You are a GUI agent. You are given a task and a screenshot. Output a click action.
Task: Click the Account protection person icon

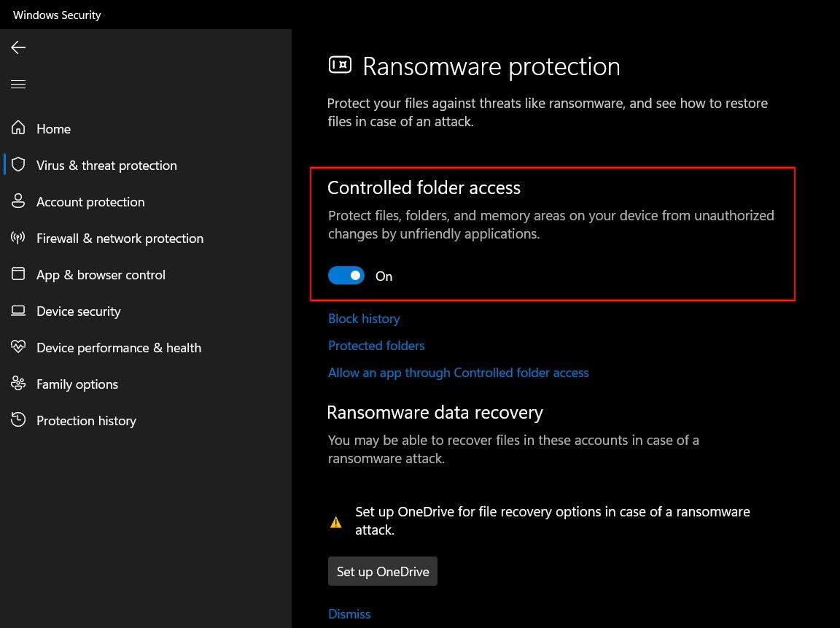click(x=18, y=201)
